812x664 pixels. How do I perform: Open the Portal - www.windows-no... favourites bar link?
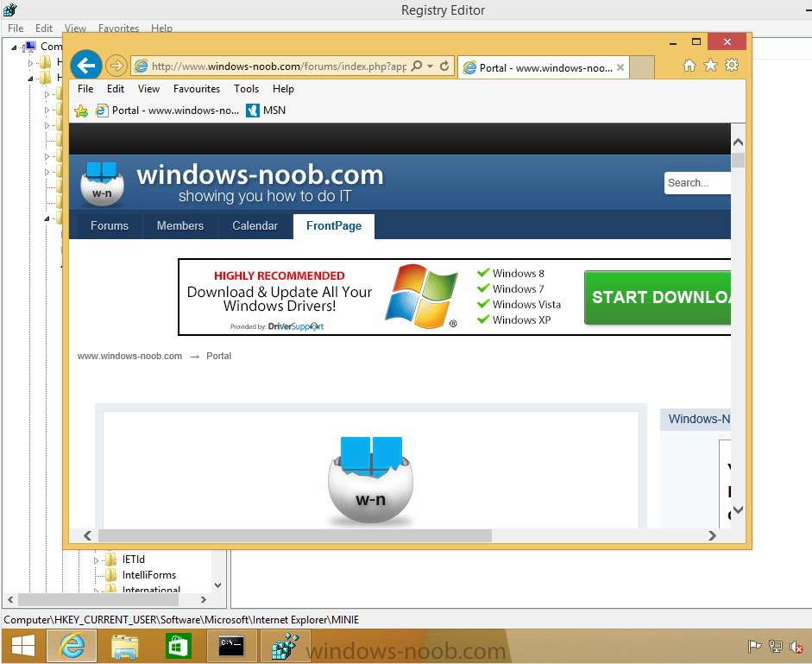167,111
